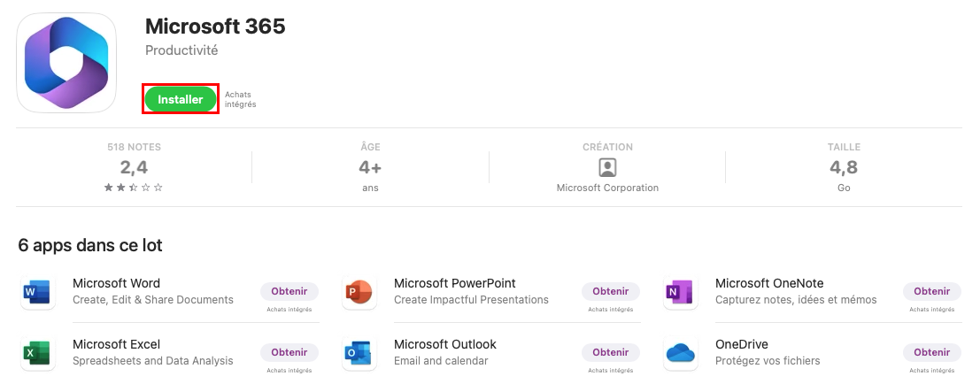The image size is (980, 384).
Task: Click the '6 apps dans ce lot' heading
Action: click(90, 245)
